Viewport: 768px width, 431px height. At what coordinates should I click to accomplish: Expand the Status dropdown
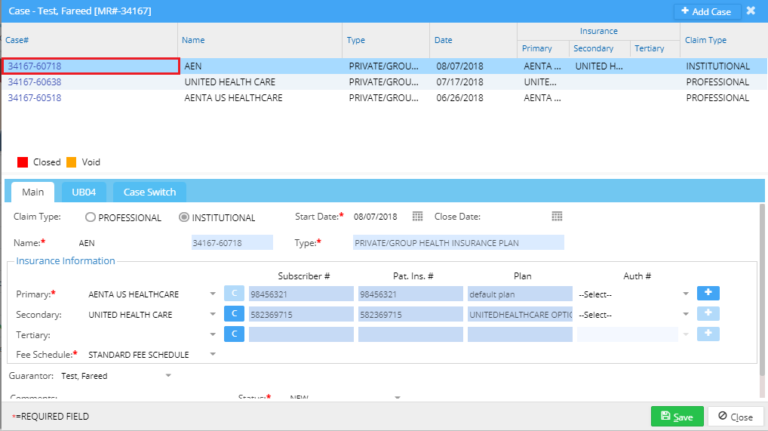[397, 398]
